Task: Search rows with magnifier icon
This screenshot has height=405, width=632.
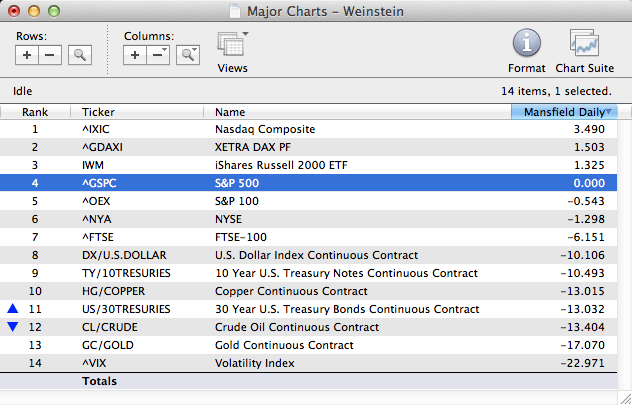Action: pyautogui.click(x=80, y=55)
